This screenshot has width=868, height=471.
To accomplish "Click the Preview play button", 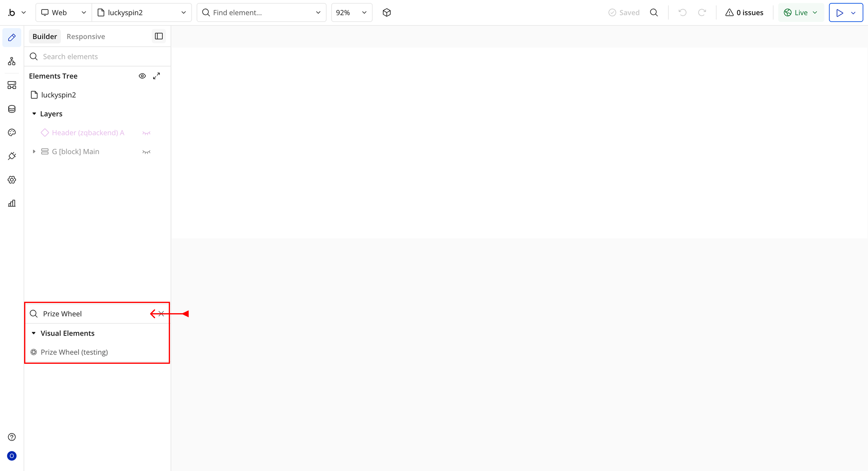I will tap(840, 13).
